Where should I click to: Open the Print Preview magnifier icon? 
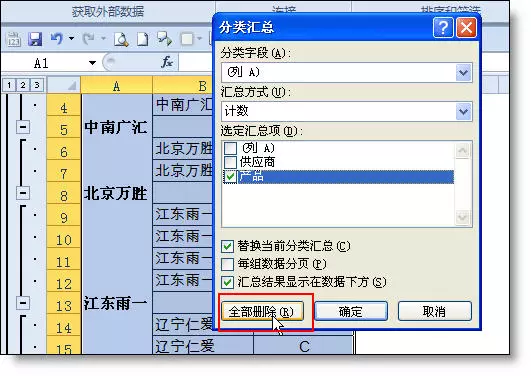[121, 39]
